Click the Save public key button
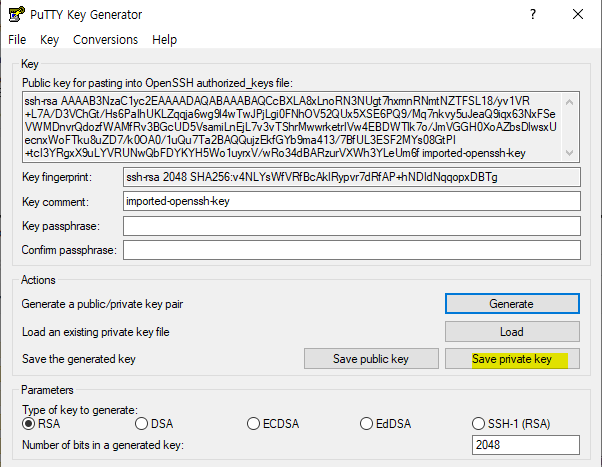 coord(371,359)
